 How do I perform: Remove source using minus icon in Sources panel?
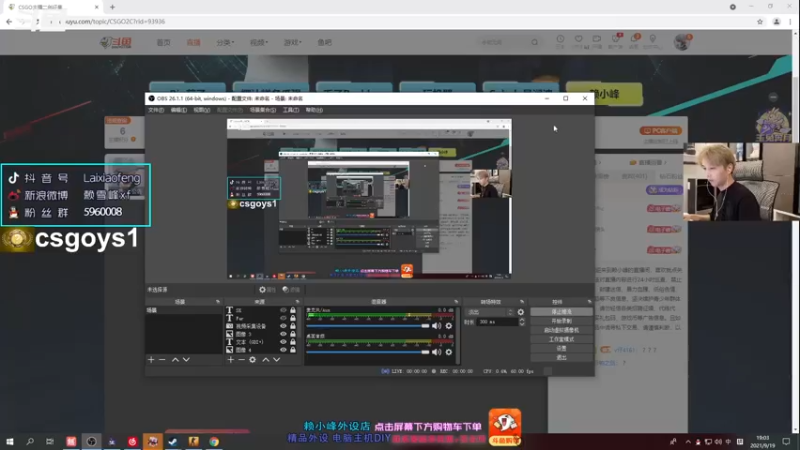[242, 360]
